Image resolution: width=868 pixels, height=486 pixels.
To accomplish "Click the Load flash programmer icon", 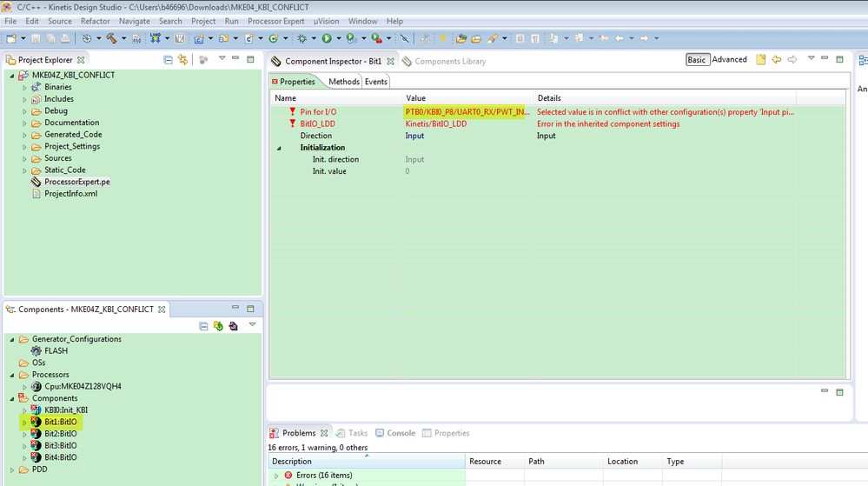I will tap(156, 38).
